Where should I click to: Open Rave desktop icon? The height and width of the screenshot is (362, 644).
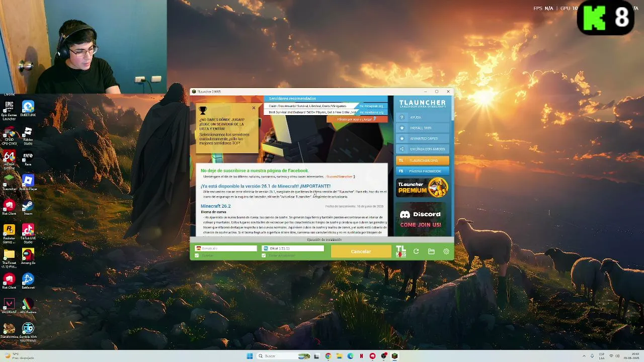(28, 159)
